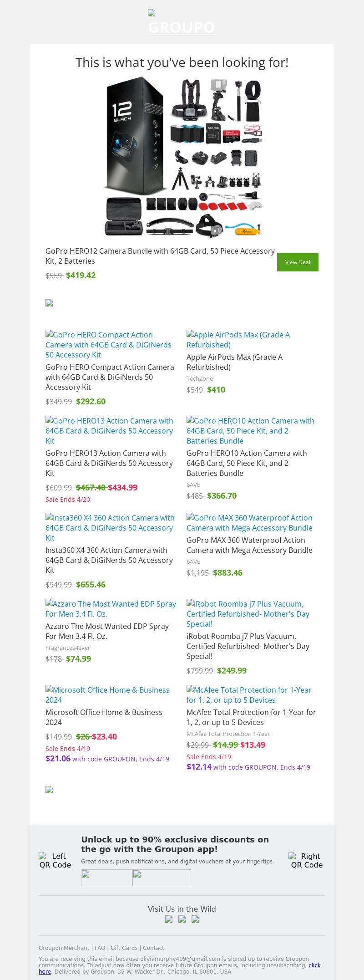The image size is (364, 980).
Task: Open the middle social media icon
Action: pos(182,919)
